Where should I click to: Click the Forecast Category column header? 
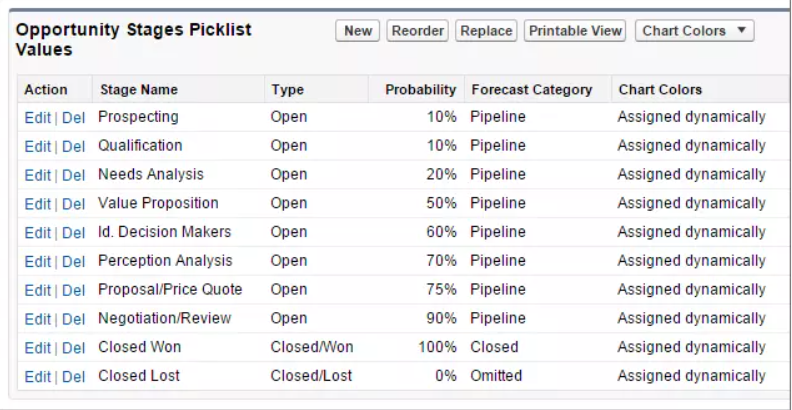pyautogui.click(x=532, y=90)
